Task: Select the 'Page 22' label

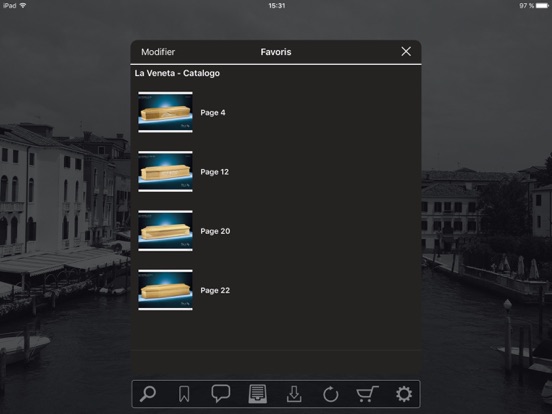Action: 215,290
